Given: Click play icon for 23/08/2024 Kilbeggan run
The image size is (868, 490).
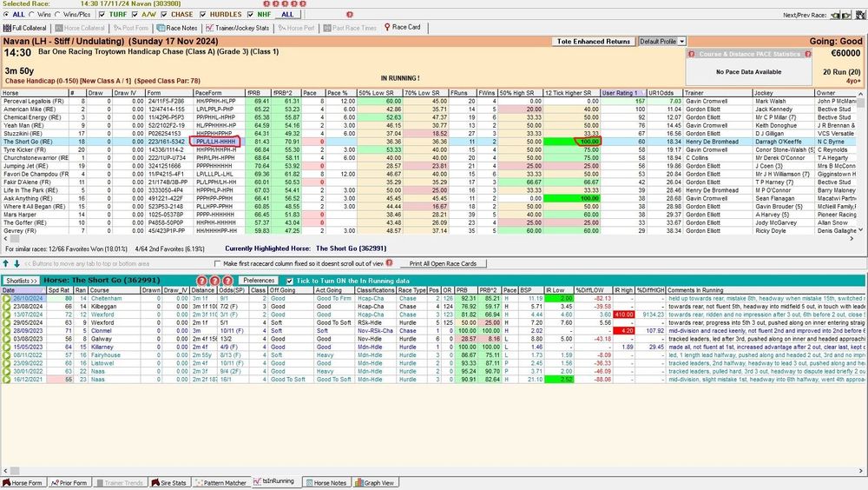Looking at the screenshot, I should (7, 307).
